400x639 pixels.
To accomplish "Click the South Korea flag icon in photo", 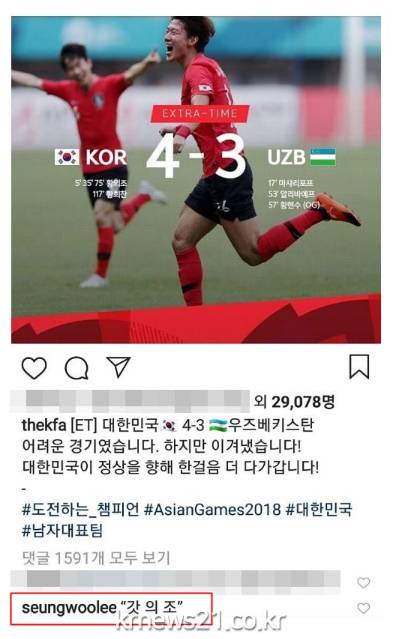I will (x=67, y=157).
